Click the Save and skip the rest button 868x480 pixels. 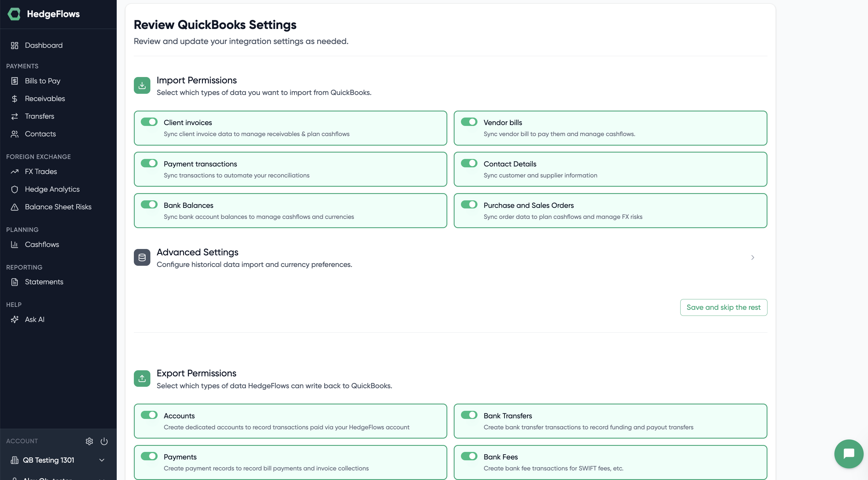click(723, 307)
